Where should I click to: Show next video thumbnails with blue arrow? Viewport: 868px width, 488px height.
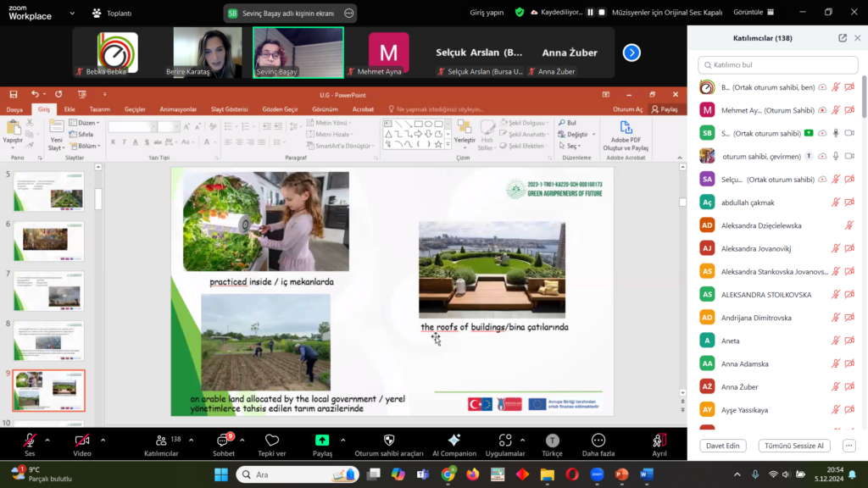pyautogui.click(x=632, y=53)
